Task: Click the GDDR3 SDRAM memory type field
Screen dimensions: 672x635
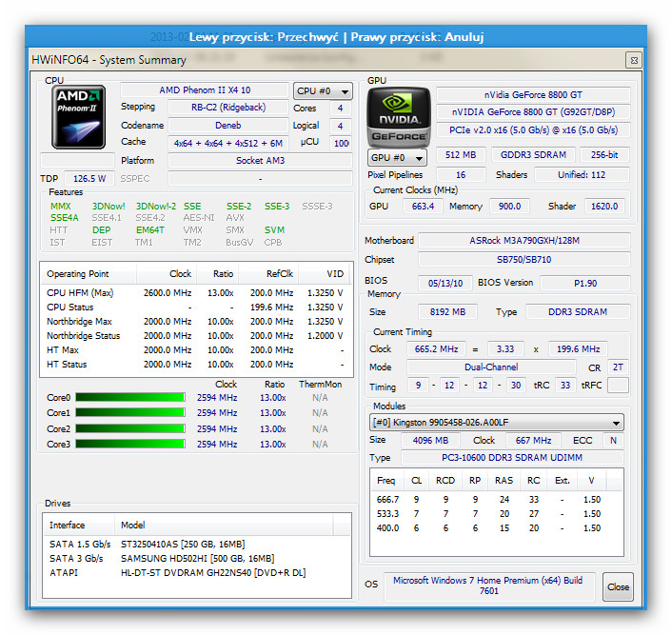Action: [533, 155]
